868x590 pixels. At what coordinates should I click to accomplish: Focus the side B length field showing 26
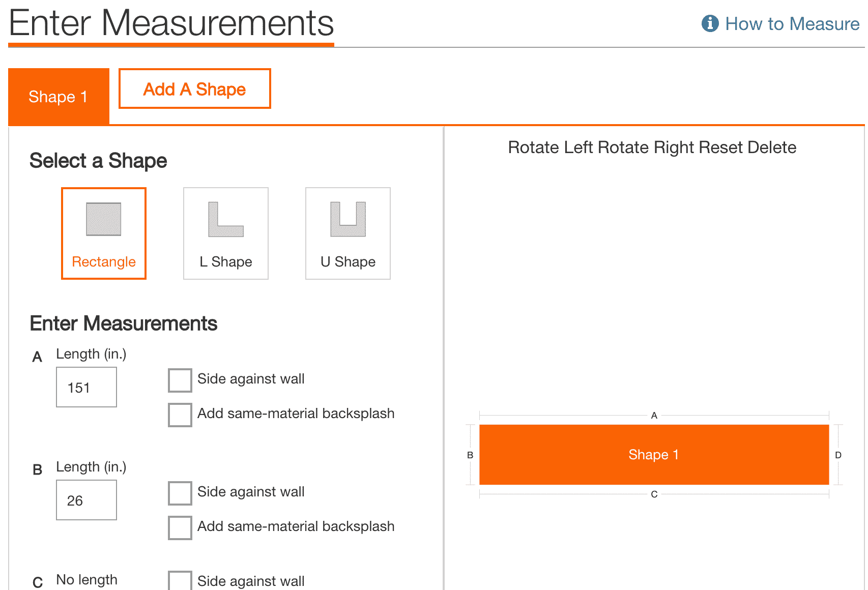tap(86, 500)
